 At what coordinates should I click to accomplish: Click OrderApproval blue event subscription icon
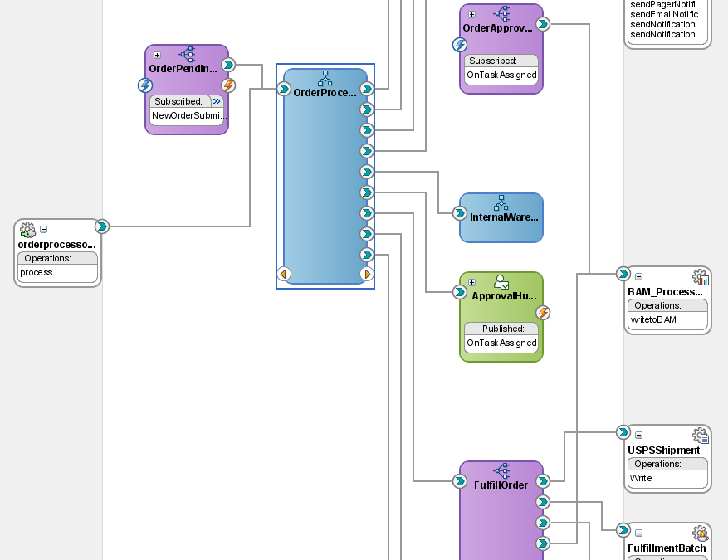click(x=460, y=45)
